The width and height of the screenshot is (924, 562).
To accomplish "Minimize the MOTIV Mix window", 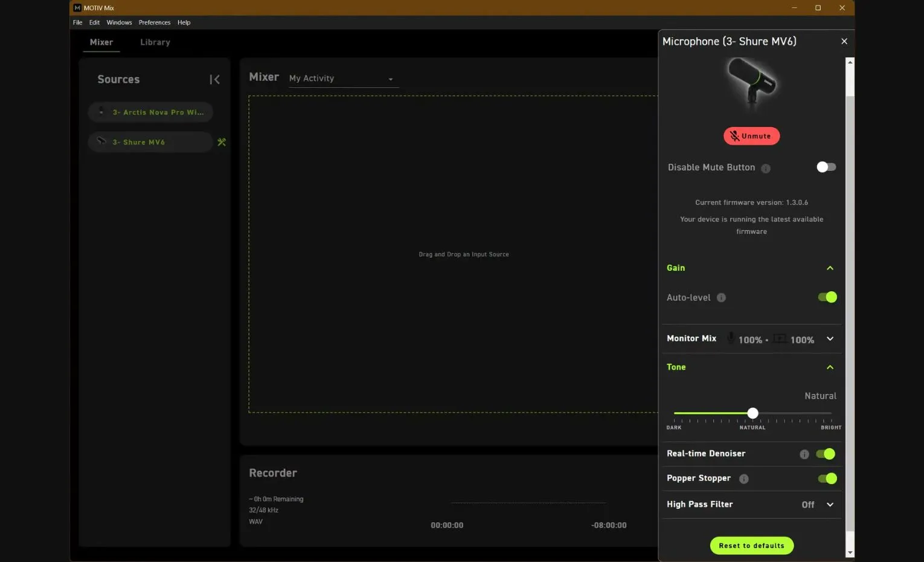I will [794, 8].
